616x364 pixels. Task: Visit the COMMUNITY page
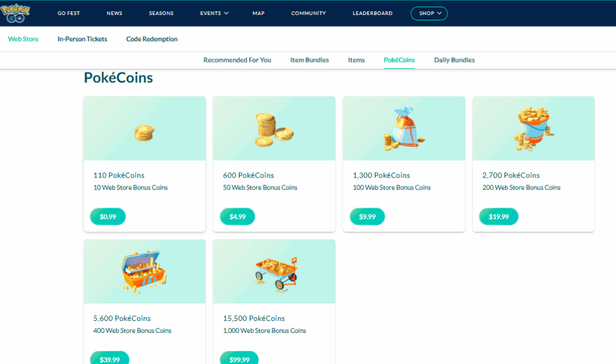309,13
